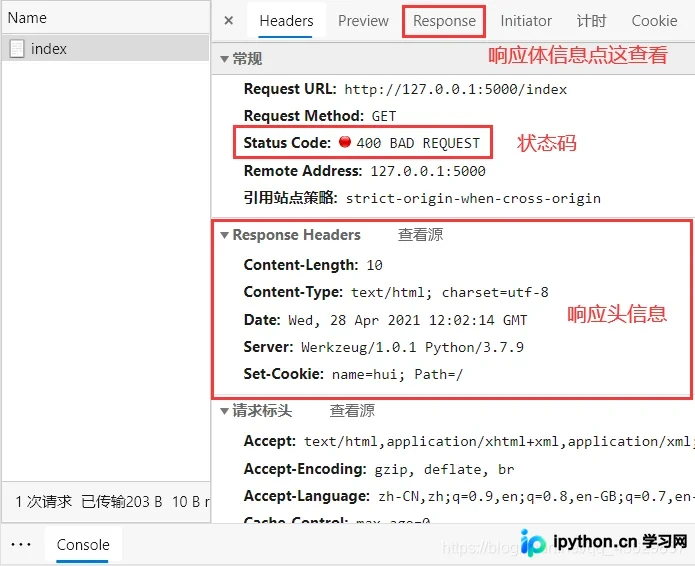The image size is (695, 566).
Task: Click the 已传输203 B transfer summary
Action: [x=121, y=502]
